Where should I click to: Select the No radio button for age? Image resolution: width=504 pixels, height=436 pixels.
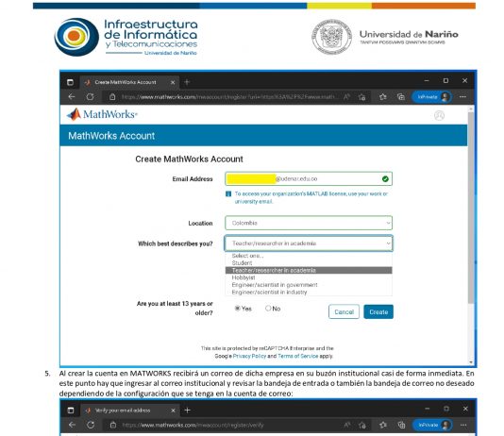point(268,309)
